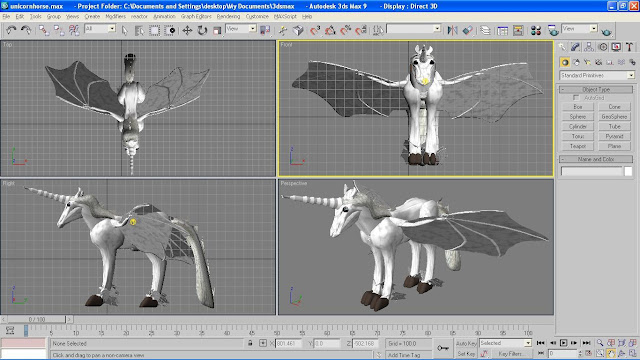640x360 pixels.
Task: Open the Schematic View icon
Action: point(518,30)
